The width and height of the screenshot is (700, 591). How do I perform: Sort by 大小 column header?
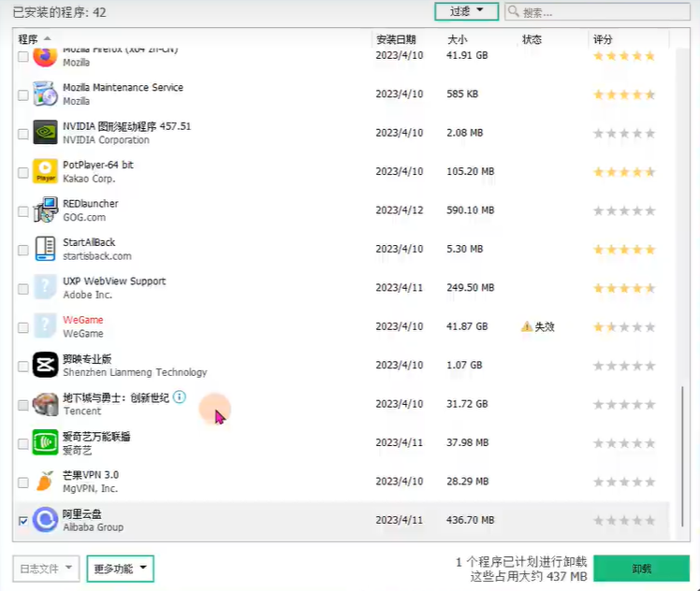(457, 39)
